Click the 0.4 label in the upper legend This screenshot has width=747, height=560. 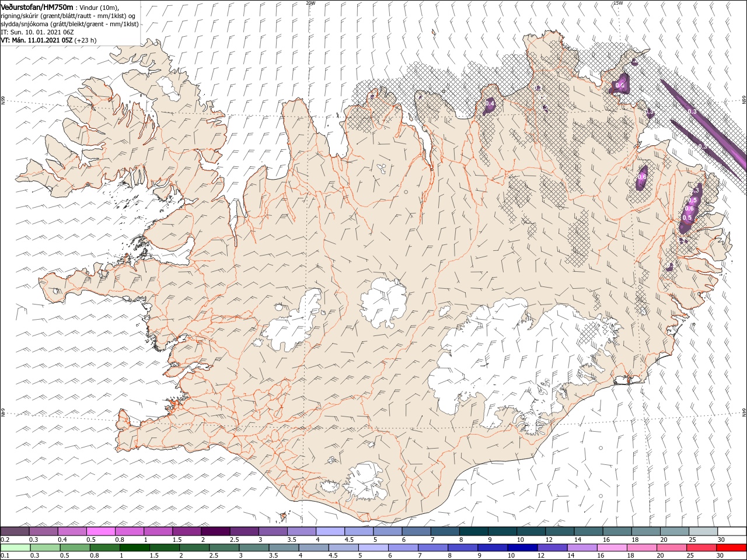[62, 540]
